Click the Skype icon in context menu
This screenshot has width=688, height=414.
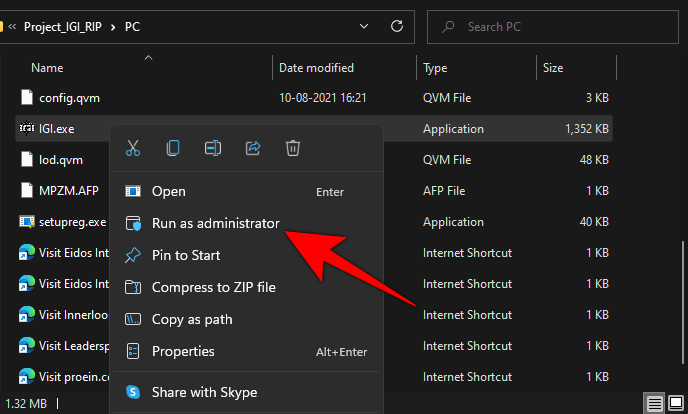pyautogui.click(x=132, y=393)
